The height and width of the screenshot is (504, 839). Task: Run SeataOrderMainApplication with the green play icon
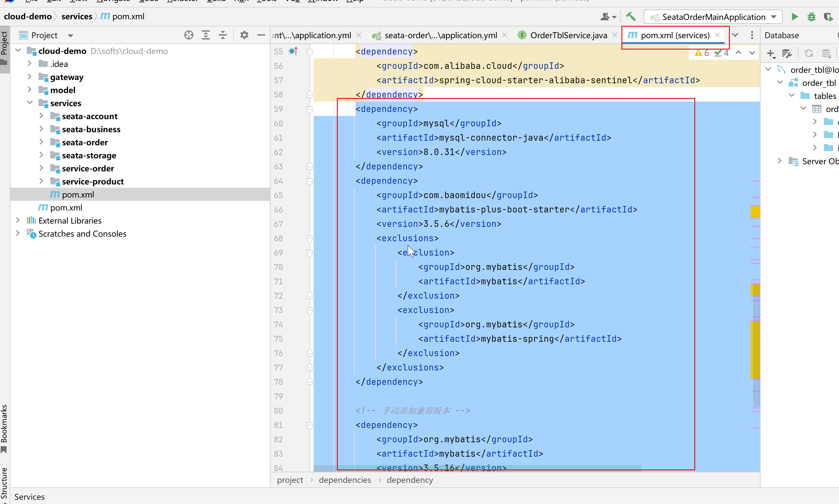(795, 17)
